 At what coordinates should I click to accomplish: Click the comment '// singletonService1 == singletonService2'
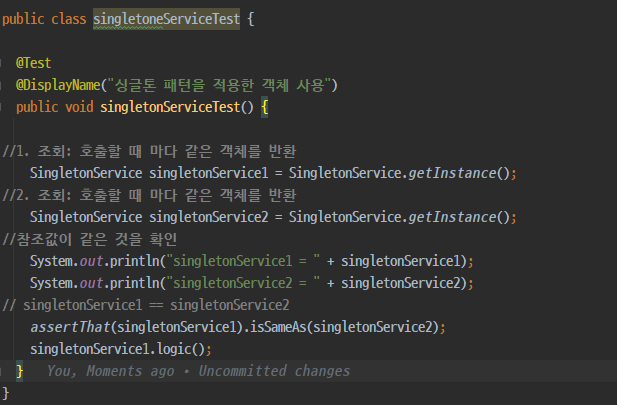click(146, 305)
